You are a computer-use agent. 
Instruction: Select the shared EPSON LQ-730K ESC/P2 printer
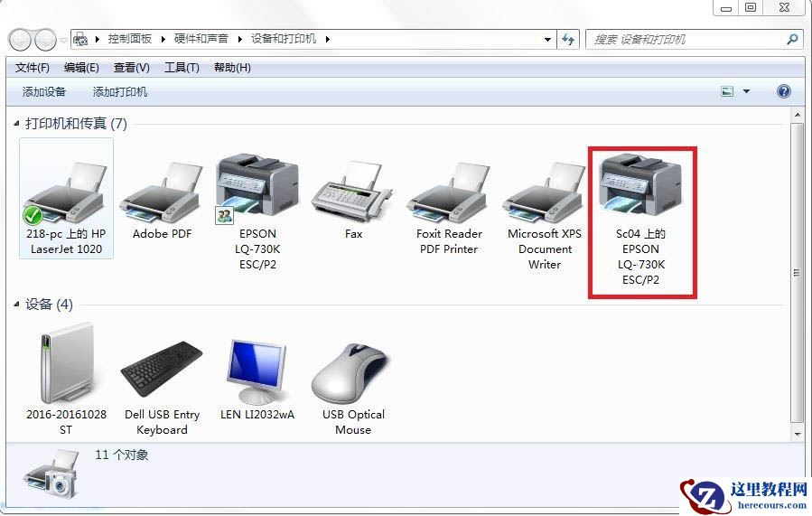(257, 212)
